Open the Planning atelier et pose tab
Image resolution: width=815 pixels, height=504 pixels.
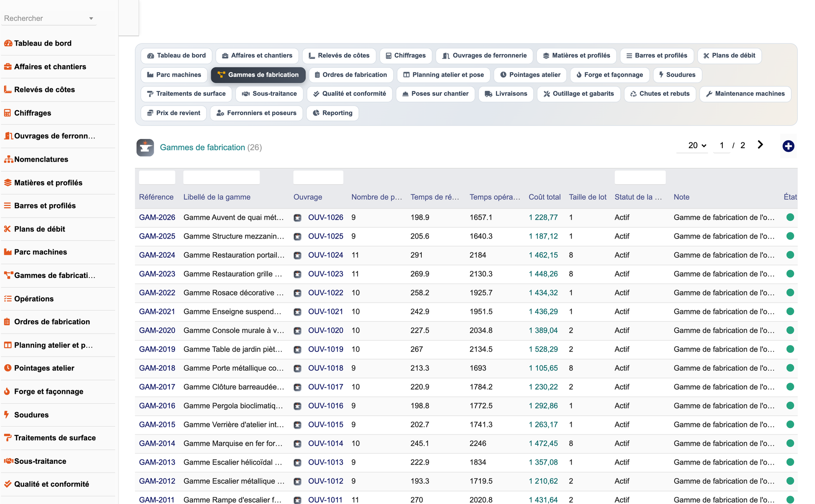tap(443, 75)
